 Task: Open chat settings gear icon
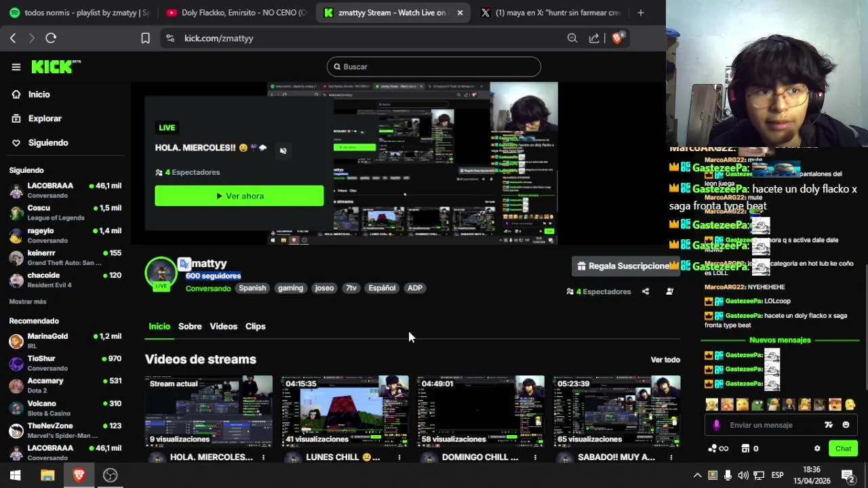pyautogui.click(x=817, y=449)
